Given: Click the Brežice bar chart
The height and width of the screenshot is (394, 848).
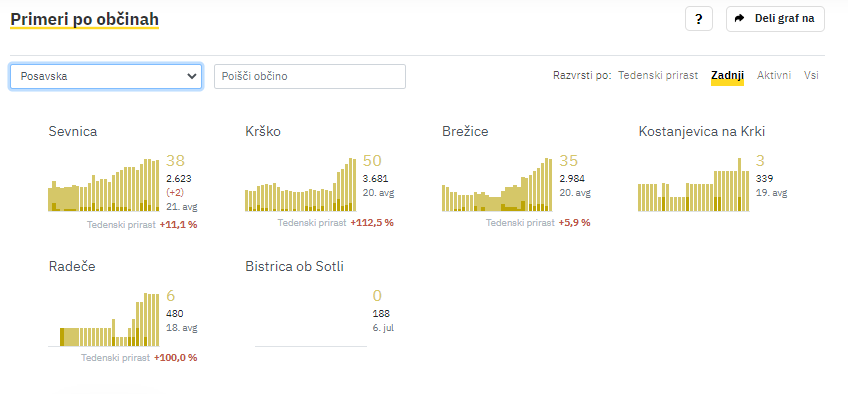Looking at the screenshot, I should pyautogui.click(x=498, y=184).
